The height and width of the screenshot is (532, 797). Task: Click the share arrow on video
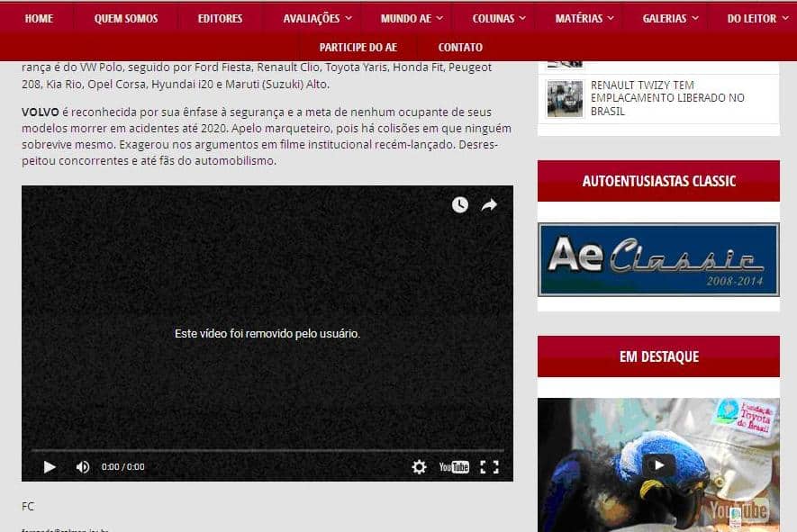(489, 205)
